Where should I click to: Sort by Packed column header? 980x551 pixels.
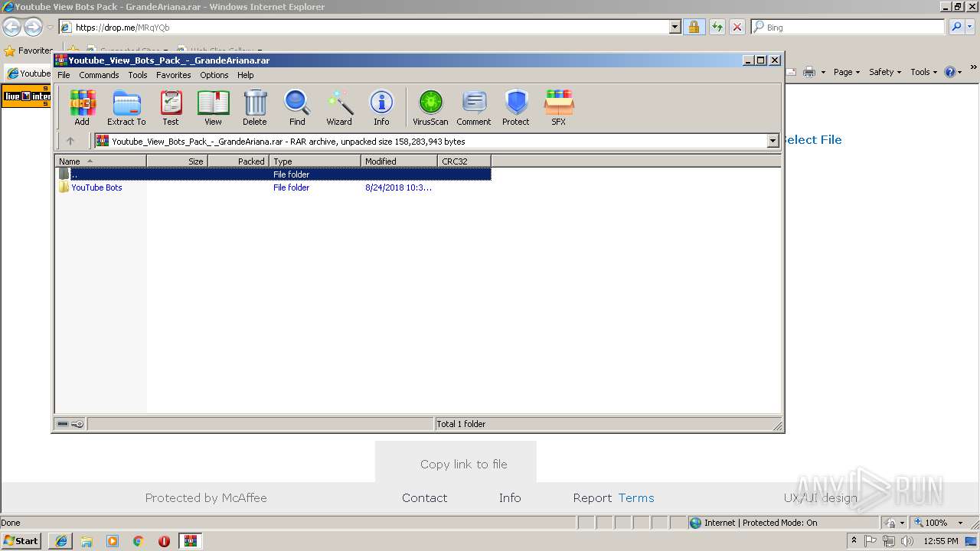point(238,161)
